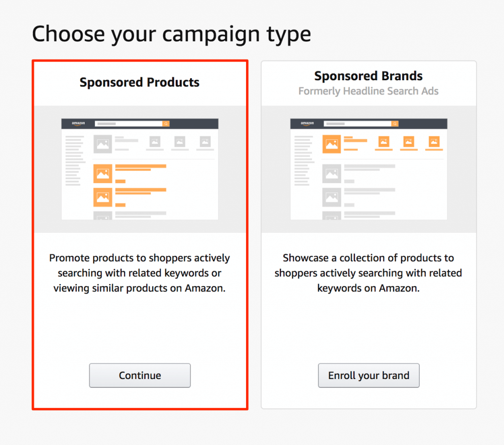Click the Formerly Headline Search Ads subtitle
The width and height of the screenshot is (504, 445).
[x=368, y=91]
